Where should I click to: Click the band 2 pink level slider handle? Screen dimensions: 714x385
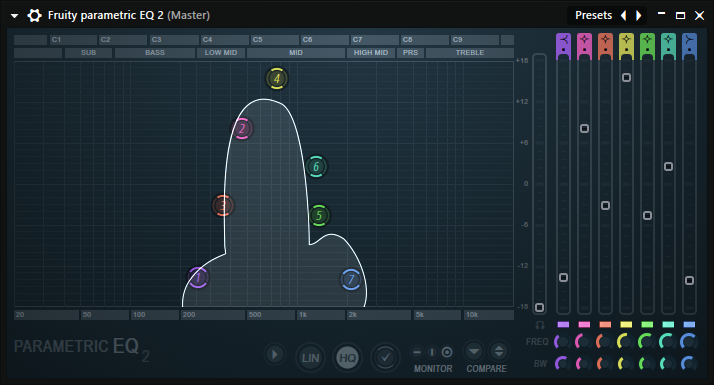tap(584, 128)
